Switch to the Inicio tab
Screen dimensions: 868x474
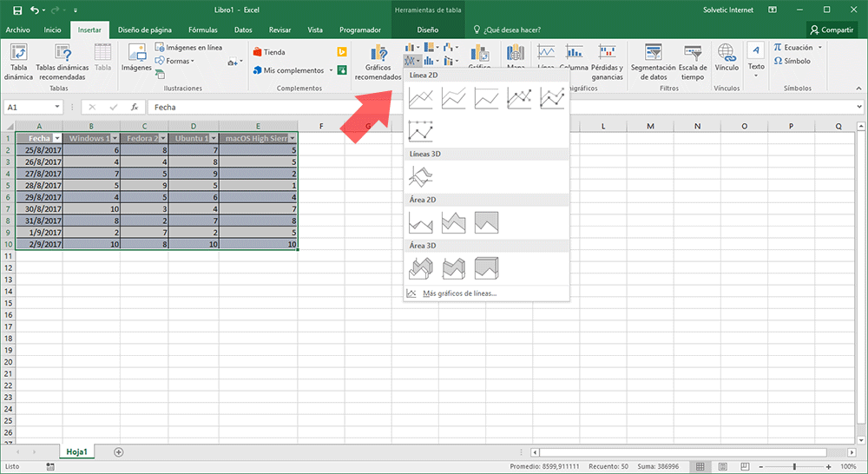point(53,30)
